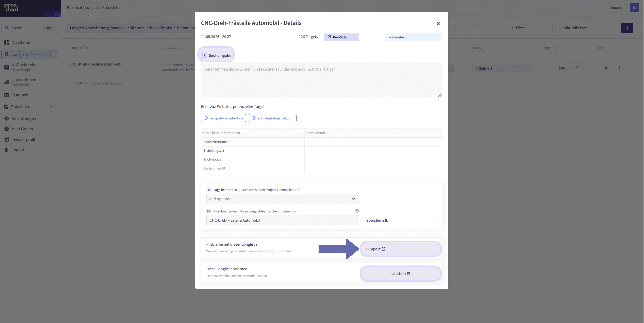Click the ProxDeal breadcrumb
The image size is (644, 323).
tap(74, 8)
